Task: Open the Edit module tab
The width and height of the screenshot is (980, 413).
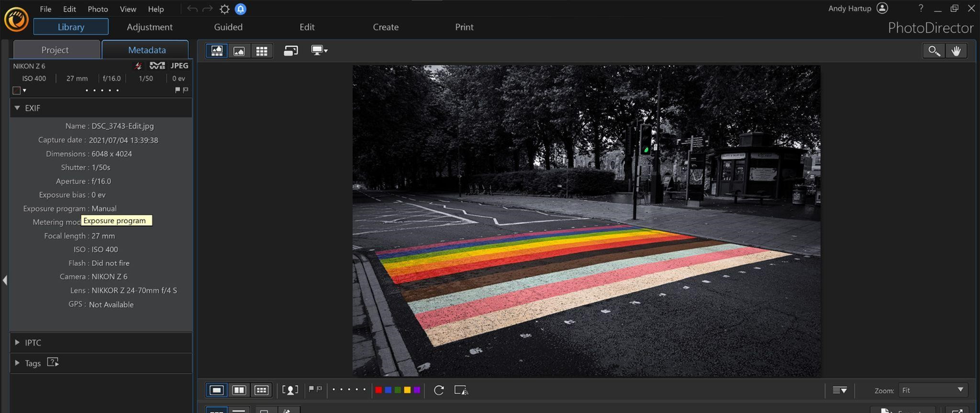Action: 307,27
